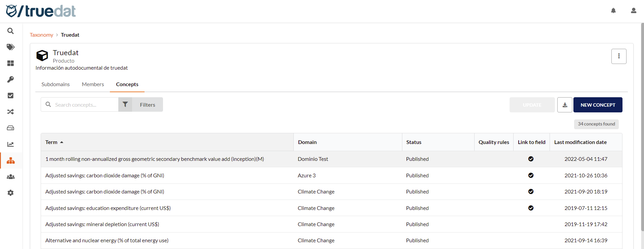Go to the Taxonomy breadcrumb link
Viewport: 644px width, 249px height.
(41, 35)
